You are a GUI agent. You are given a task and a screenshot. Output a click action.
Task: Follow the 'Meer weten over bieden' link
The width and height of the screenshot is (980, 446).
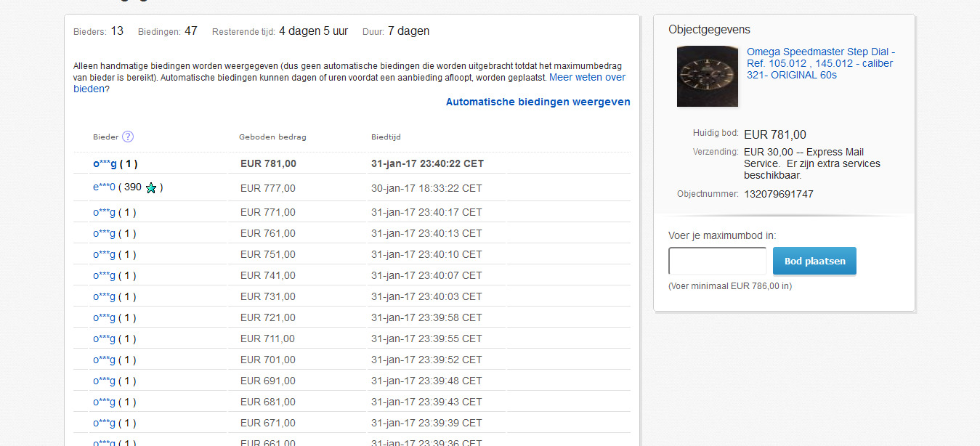349,83
